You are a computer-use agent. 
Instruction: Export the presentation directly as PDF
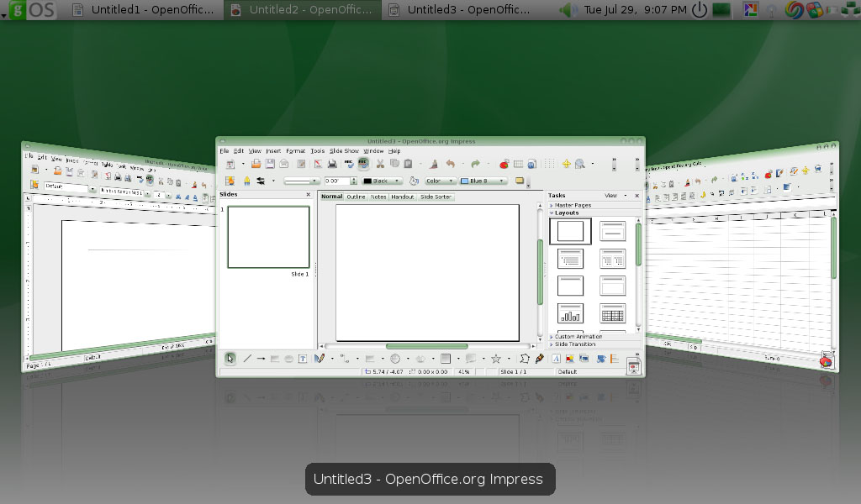coord(317,164)
